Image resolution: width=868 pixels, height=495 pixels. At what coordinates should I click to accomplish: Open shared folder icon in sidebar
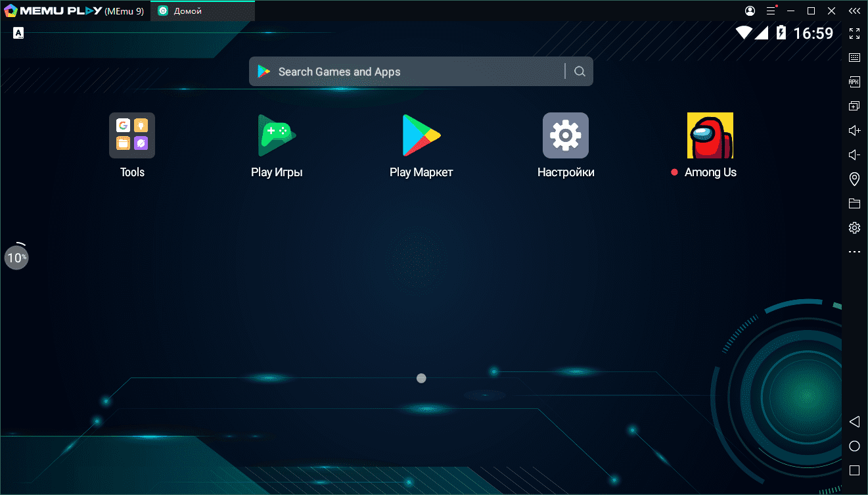[854, 203]
